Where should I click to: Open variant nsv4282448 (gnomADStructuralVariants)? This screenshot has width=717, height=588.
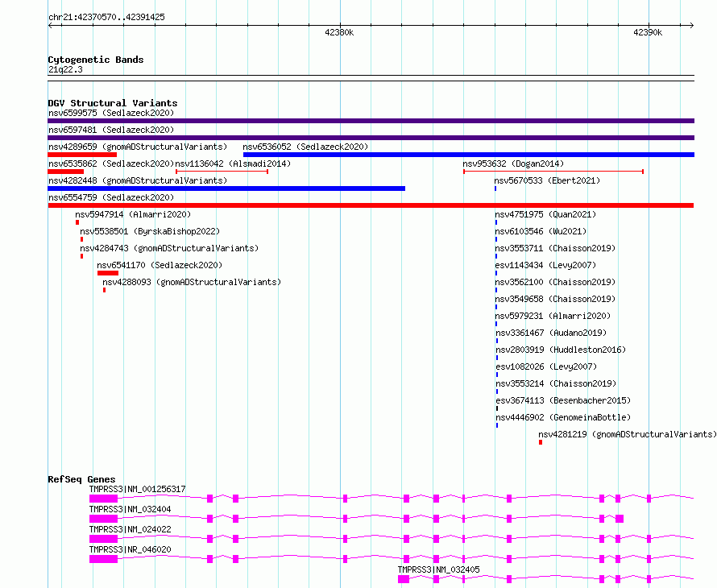point(138,180)
